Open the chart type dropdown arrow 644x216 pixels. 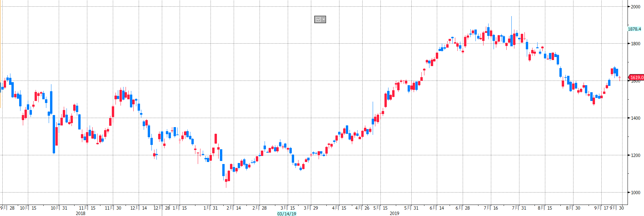click(323, 19)
